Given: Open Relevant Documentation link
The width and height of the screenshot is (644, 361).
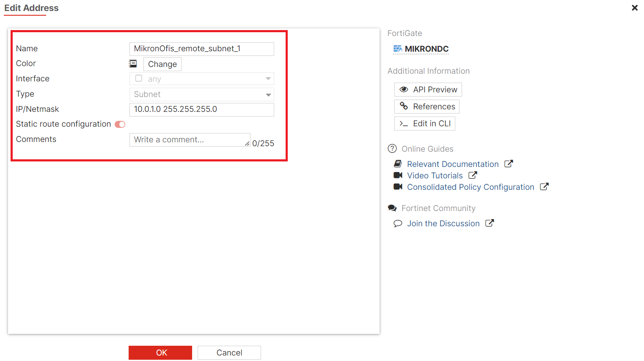Looking at the screenshot, I should pyautogui.click(x=453, y=164).
